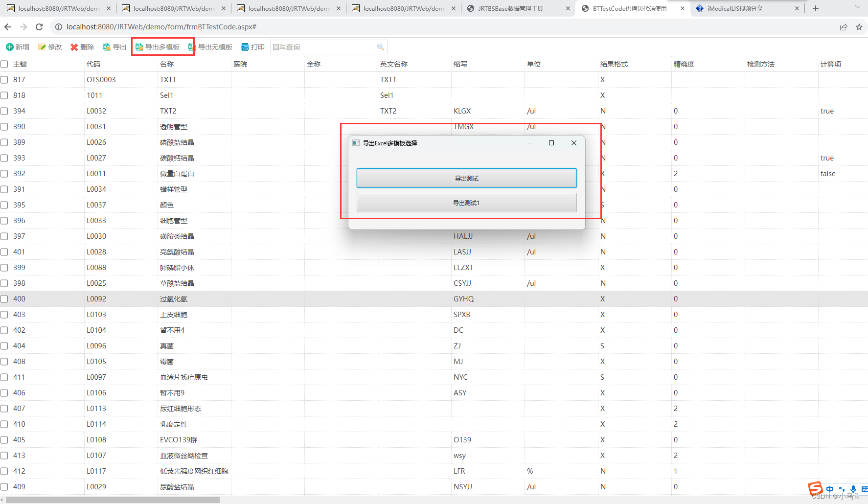The image size is (868, 504).
Task: Click the Sogou input method S icon
Action: (815, 488)
